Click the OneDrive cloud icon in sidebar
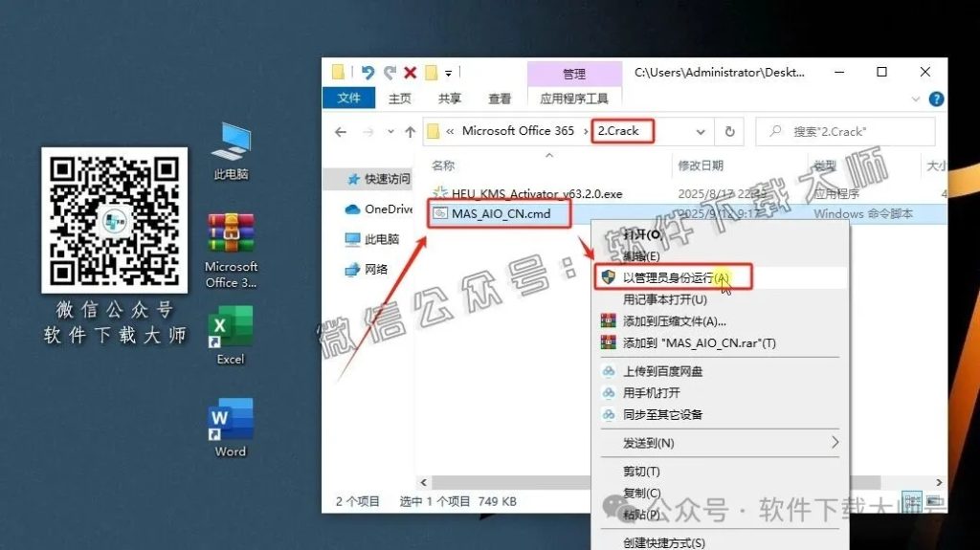This screenshot has width=980, height=550. (352, 209)
